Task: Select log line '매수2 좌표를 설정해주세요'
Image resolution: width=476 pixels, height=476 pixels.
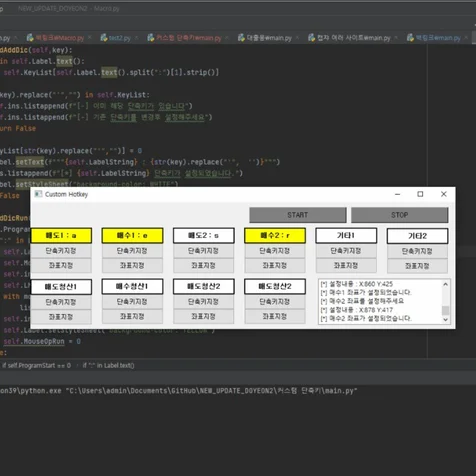Action: point(362,301)
